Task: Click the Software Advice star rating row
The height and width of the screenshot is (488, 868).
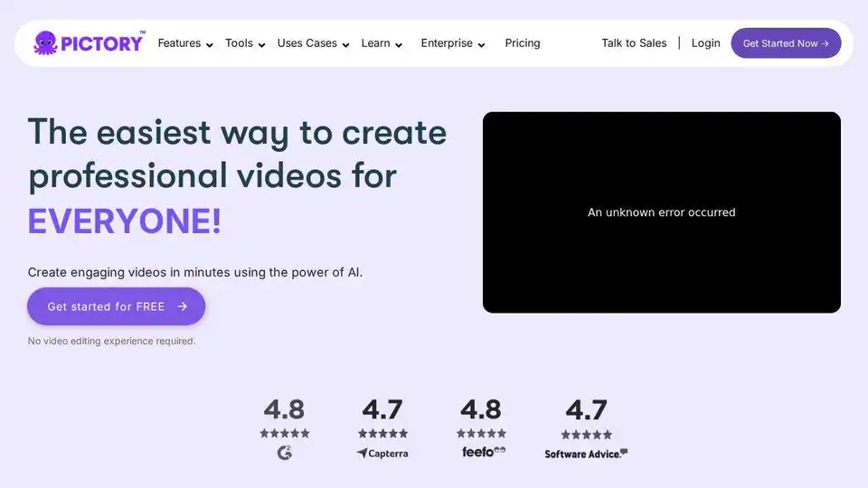Action: tap(586, 435)
